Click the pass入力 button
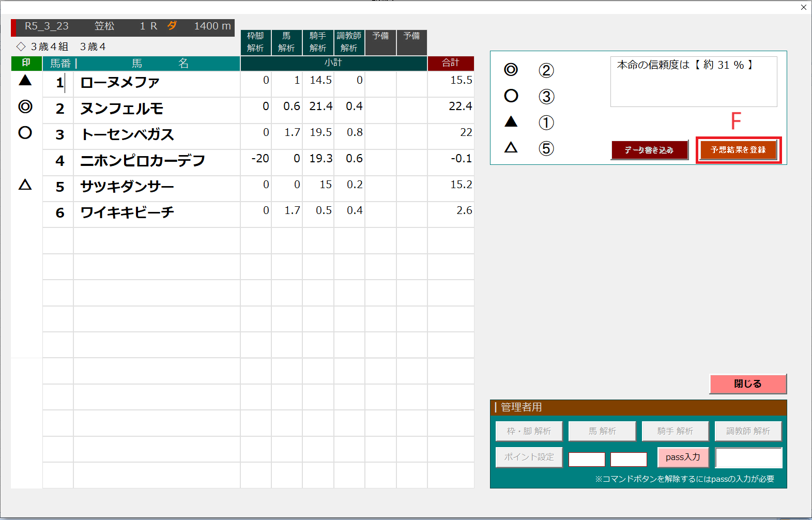812x520 pixels. [x=683, y=457]
